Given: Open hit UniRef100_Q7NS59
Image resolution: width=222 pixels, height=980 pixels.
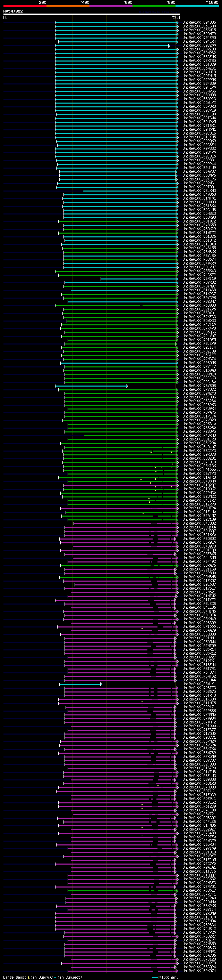Looking at the screenshot, I should 199,944.
